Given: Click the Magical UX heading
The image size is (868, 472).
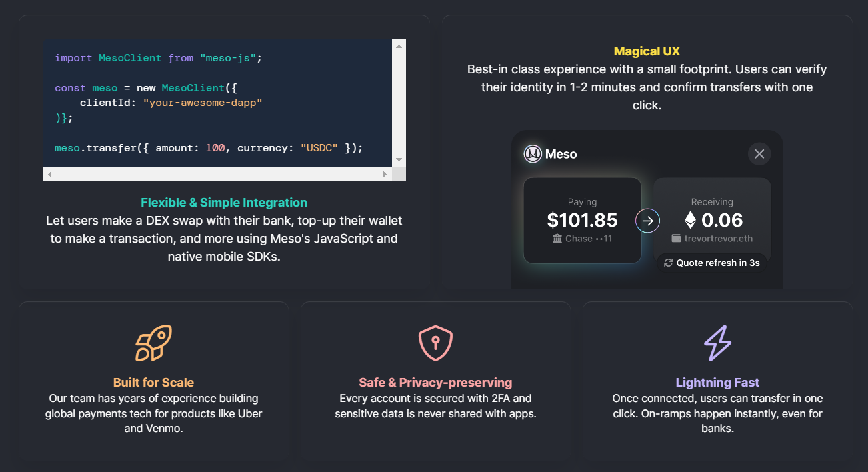Looking at the screenshot, I should (x=647, y=51).
